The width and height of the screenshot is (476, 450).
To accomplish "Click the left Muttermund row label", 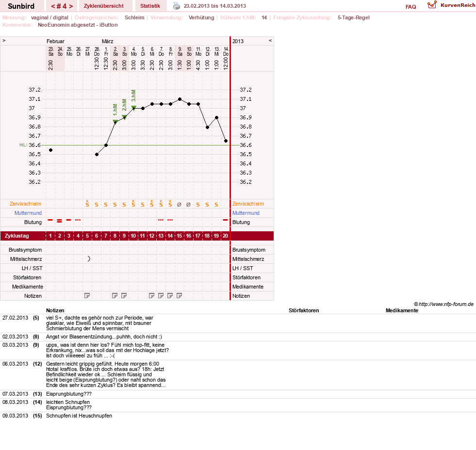I will [x=28, y=213].
